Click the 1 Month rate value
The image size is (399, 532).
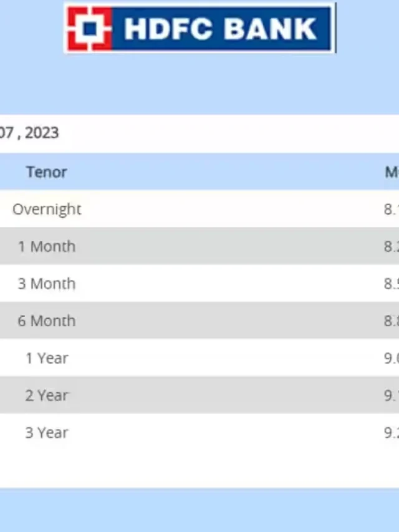pyautogui.click(x=392, y=246)
